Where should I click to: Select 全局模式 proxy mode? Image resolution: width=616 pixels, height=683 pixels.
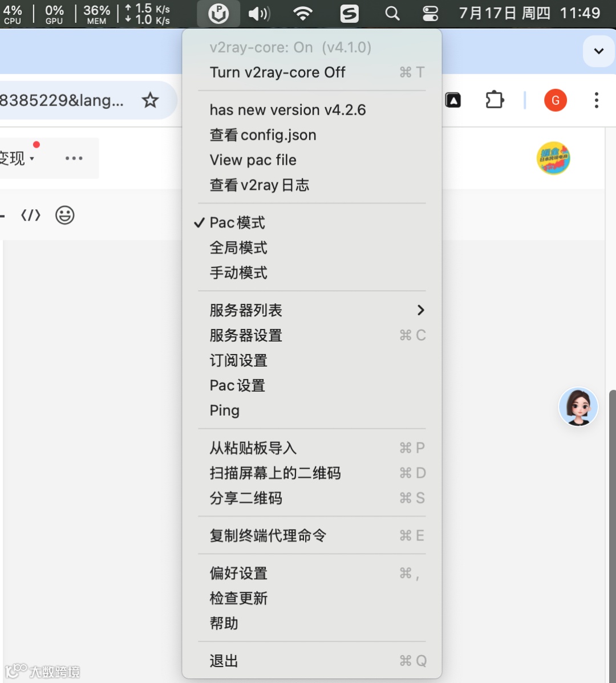(x=238, y=247)
